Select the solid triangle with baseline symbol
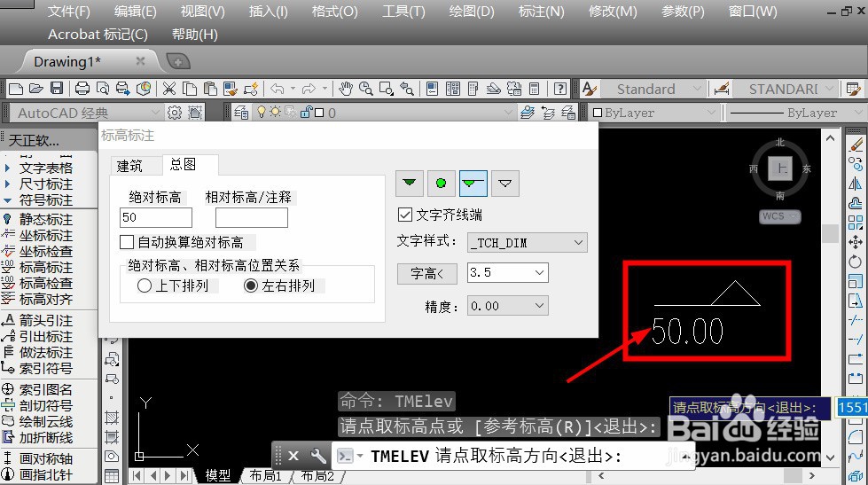Screen dimensions: 868x485 [473, 183]
